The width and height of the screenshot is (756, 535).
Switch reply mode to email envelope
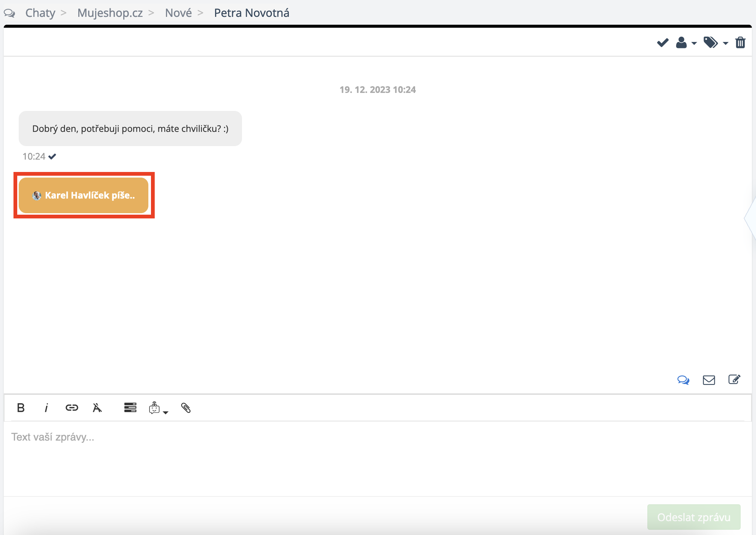[708, 380]
